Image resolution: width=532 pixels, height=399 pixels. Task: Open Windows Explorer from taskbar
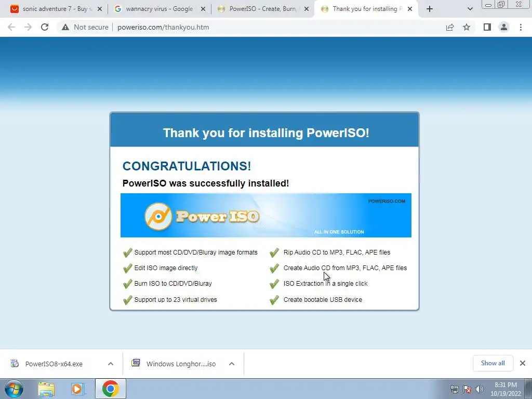[46, 389]
